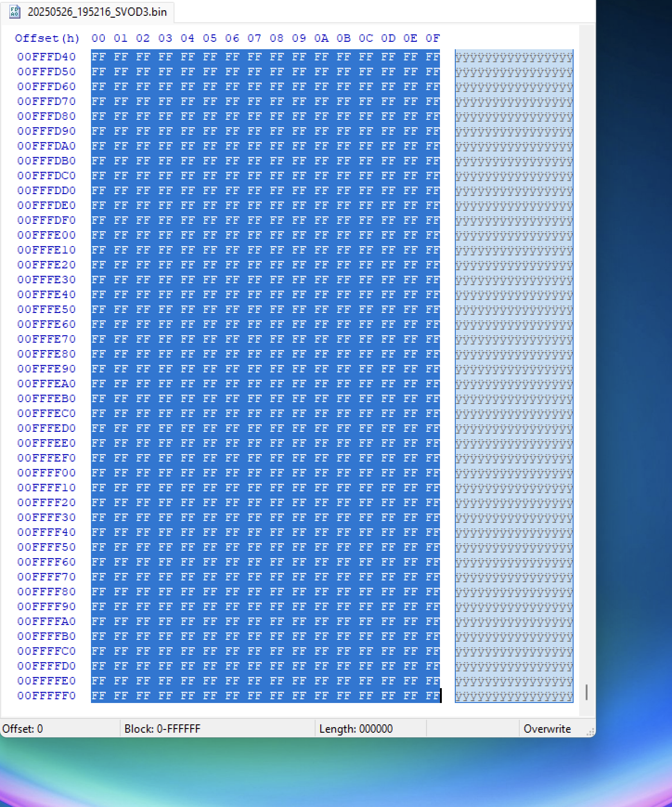The width and height of the screenshot is (672, 807).
Task: Select offset row 00FFFE50
Action: (46, 309)
